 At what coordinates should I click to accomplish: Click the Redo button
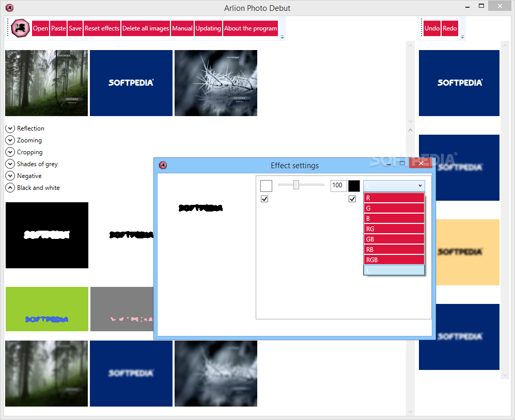tap(449, 28)
